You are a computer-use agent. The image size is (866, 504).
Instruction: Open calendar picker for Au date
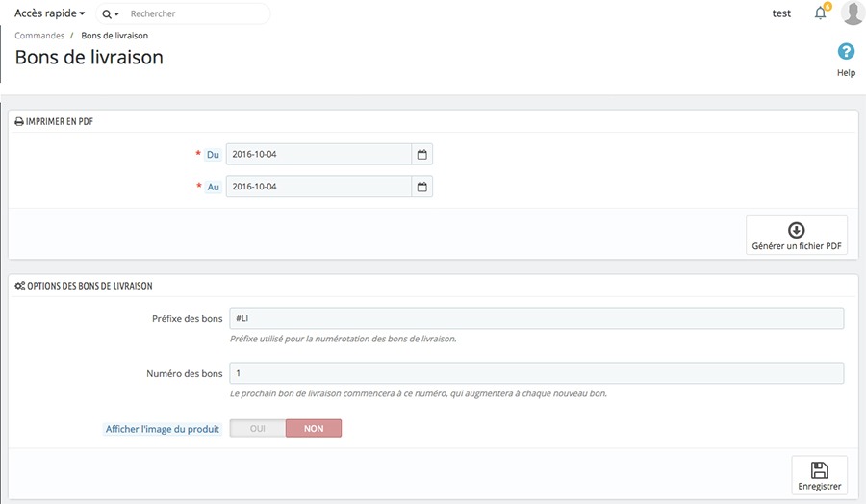421,187
